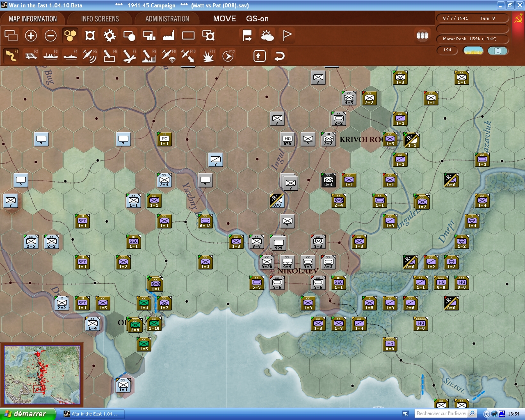
Task: Click War in the East taskbar button
Action: tap(93, 414)
